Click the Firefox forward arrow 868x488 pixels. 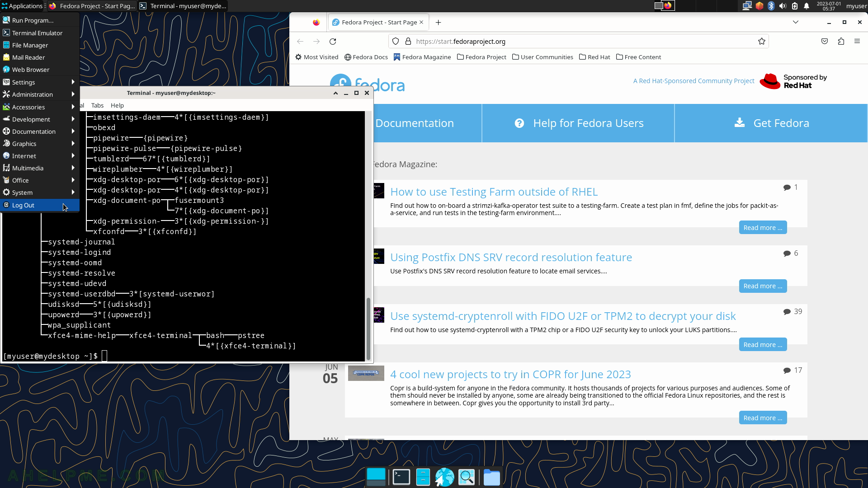click(316, 42)
